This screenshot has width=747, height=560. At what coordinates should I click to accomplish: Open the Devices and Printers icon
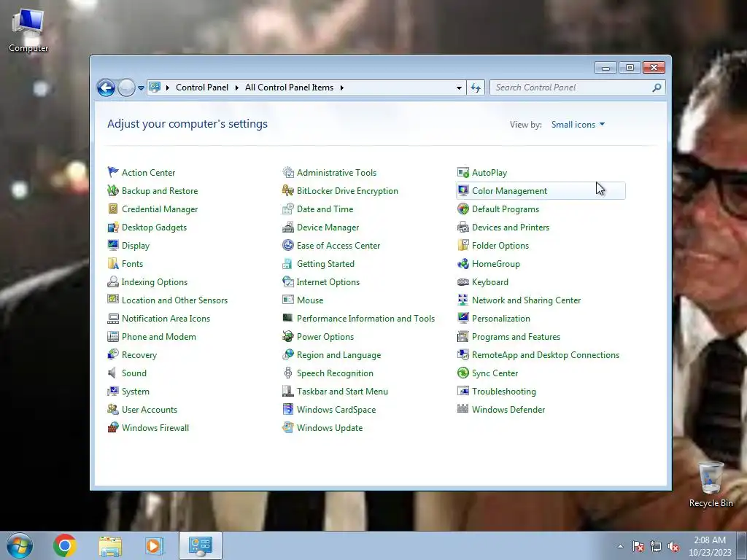tap(463, 227)
